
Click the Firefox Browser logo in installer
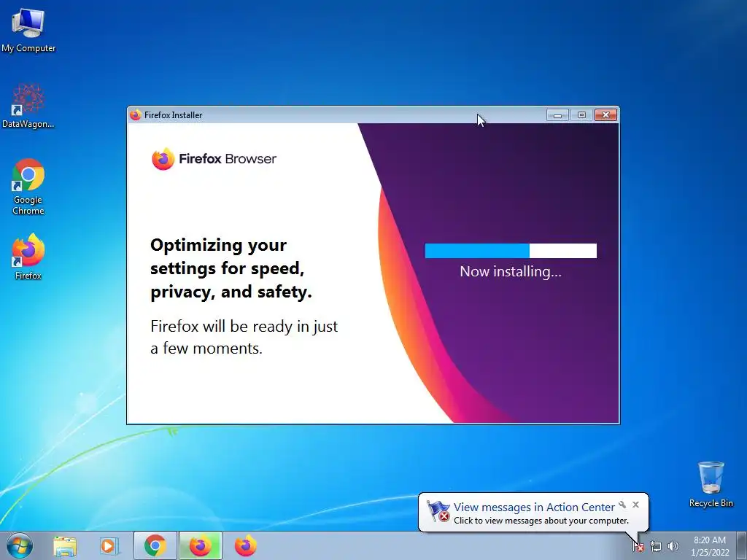click(214, 158)
